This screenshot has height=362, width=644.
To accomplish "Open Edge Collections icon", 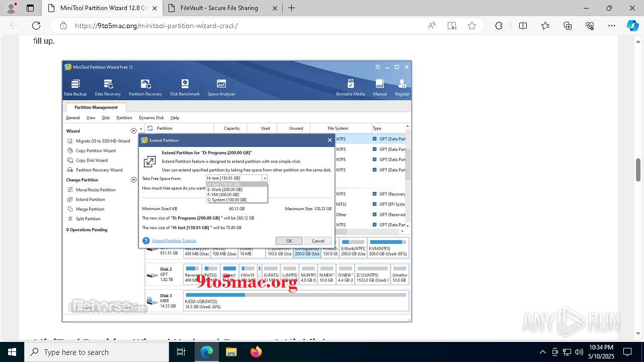I will [568, 26].
